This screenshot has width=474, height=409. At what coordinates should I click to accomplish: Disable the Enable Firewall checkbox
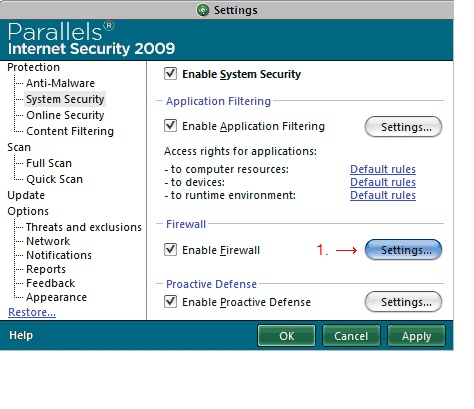[170, 249]
